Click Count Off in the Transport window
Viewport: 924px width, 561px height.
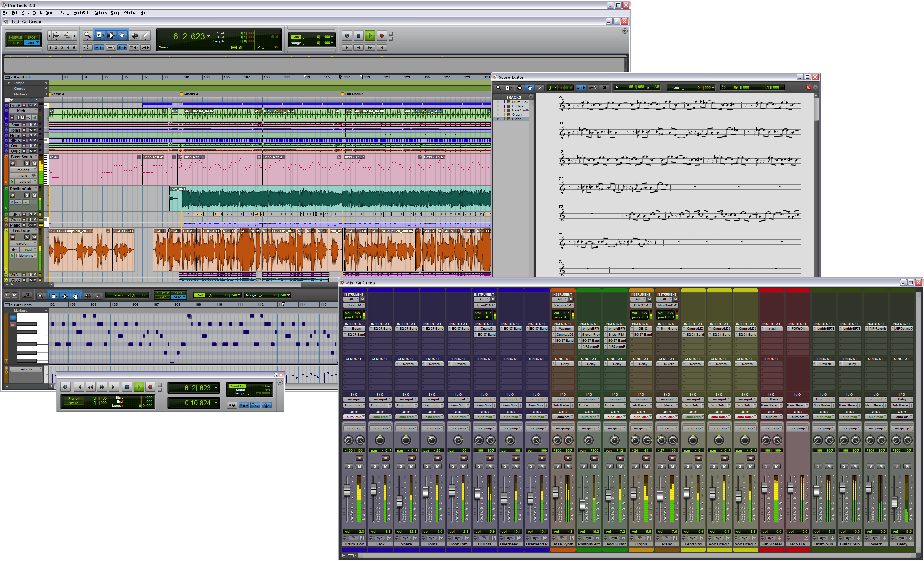click(x=237, y=386)
